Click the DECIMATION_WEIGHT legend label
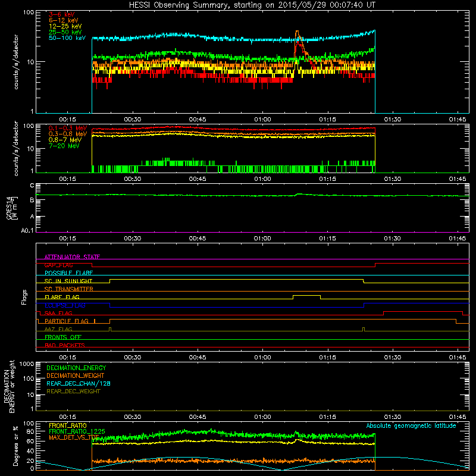 click(x=76, y=375)
